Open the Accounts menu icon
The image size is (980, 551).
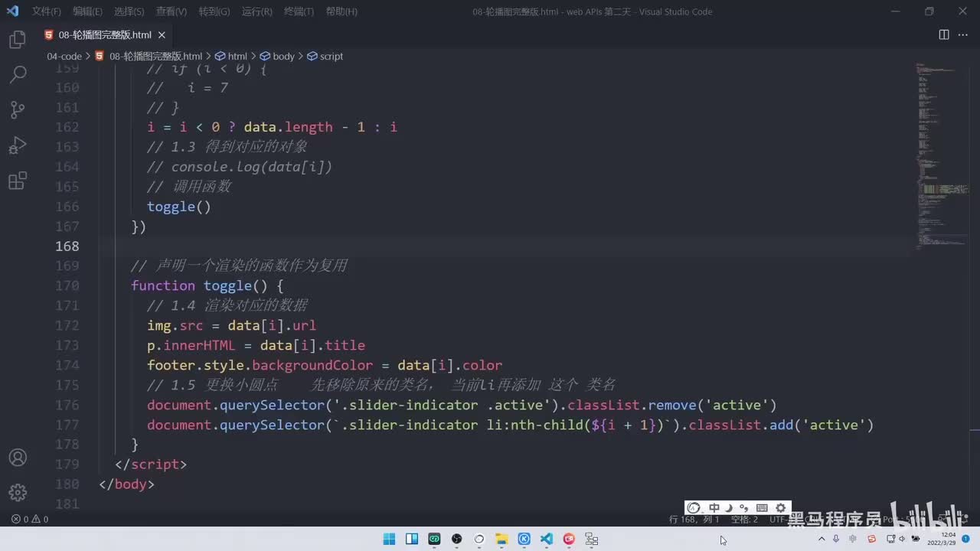point(18,458)
